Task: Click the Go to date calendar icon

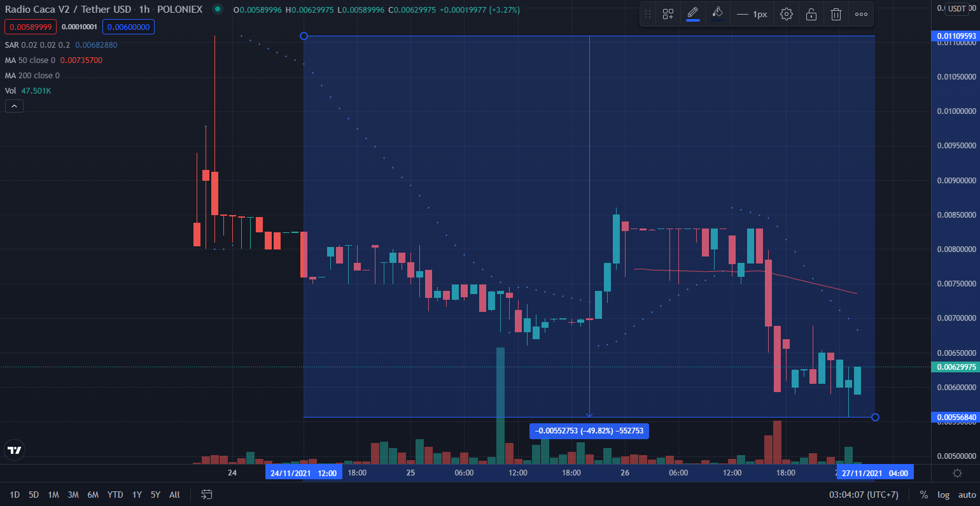Action: (x=206, y=495)
